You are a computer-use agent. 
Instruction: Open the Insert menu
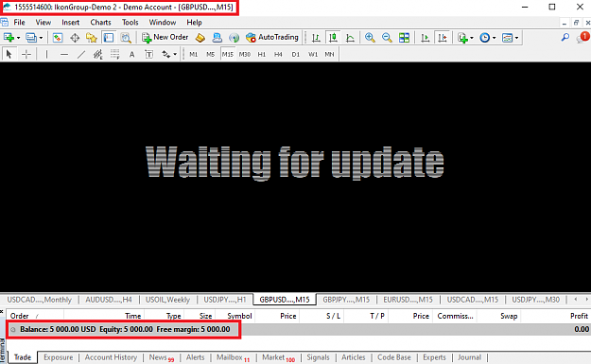pyautogui.click(x=71, y=23)
